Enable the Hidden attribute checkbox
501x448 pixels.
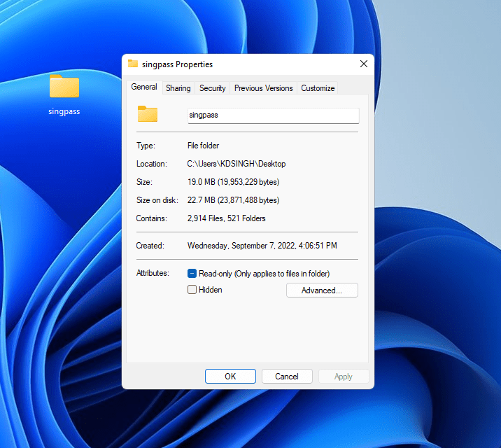[192, 290]
